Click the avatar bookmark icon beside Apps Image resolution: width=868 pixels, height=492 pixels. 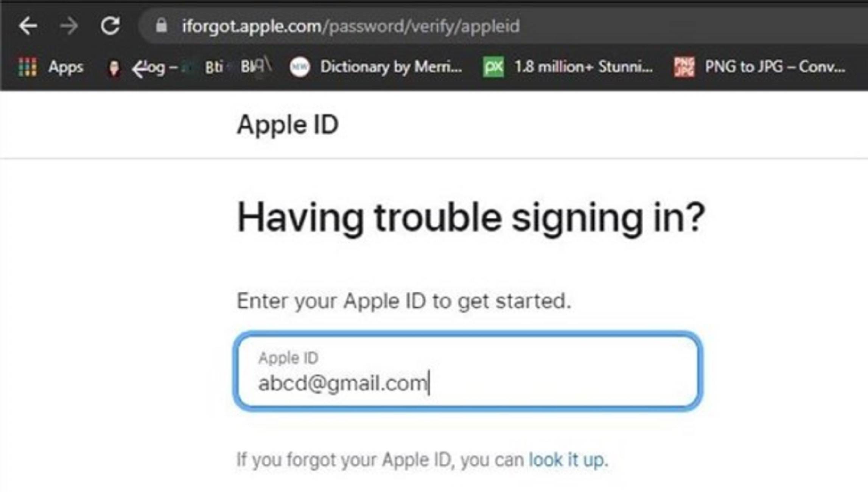point(114,68)
